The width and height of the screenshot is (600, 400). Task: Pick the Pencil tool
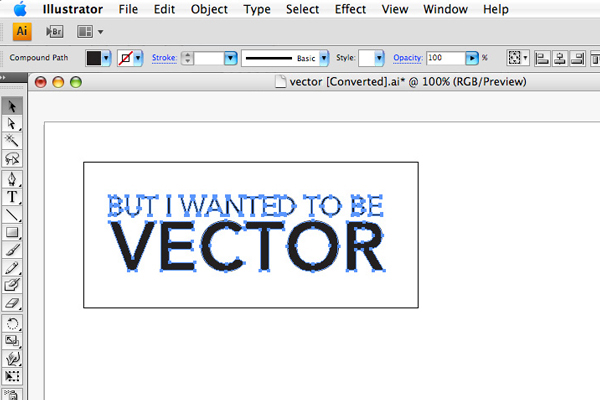12,268
